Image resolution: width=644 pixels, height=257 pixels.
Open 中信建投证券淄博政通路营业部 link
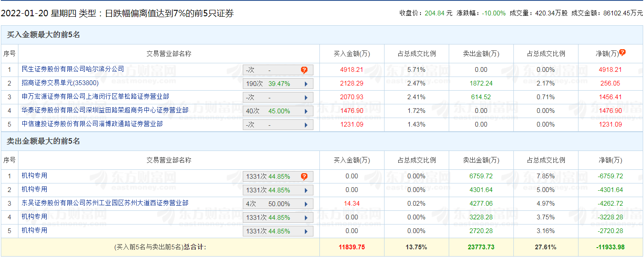coord(92,124)
